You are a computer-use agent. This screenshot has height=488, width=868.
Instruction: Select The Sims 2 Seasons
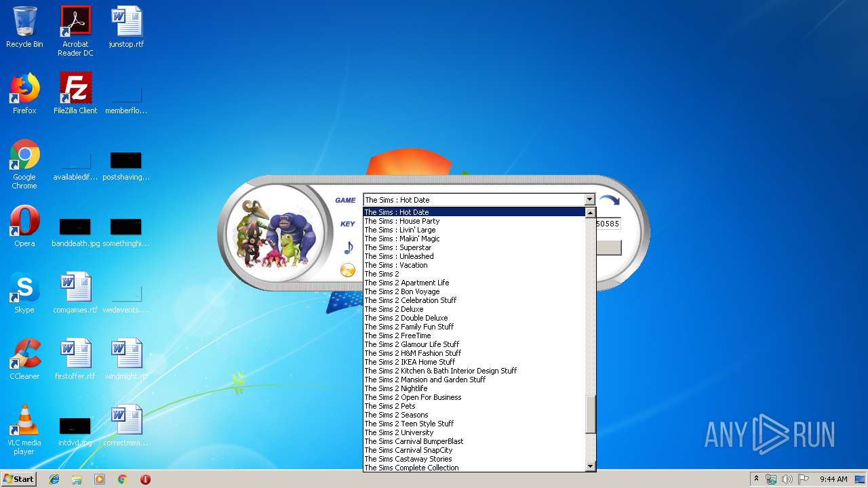pyautogui.click(x=474, y=415)
